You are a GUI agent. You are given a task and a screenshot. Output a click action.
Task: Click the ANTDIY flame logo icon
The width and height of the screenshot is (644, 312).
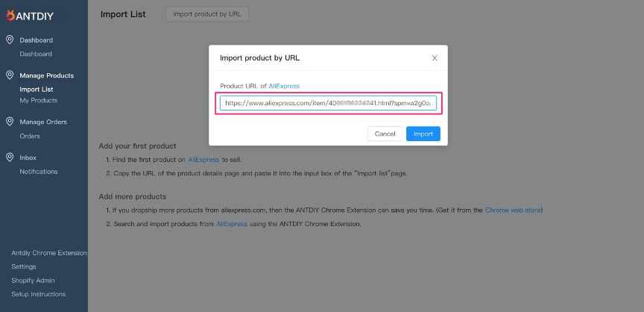(10, 16)
